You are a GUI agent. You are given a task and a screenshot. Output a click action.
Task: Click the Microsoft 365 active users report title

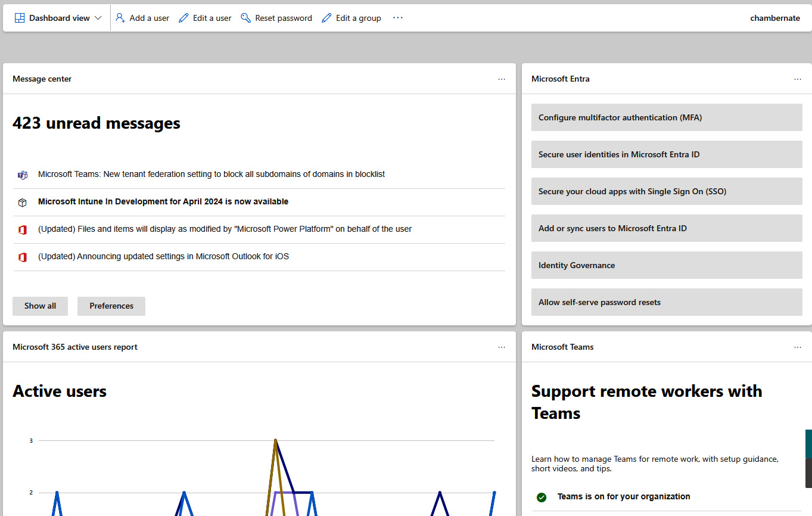click(75, 347)
